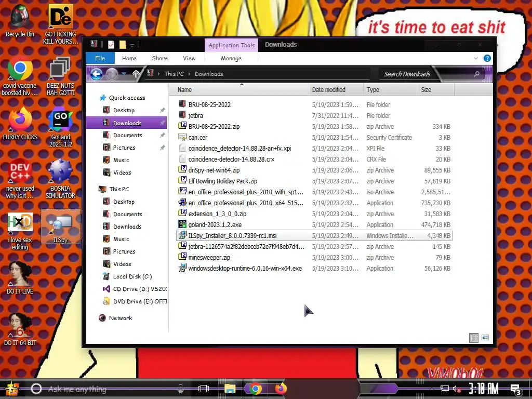Switch to details view layout icon

[474, 338]
